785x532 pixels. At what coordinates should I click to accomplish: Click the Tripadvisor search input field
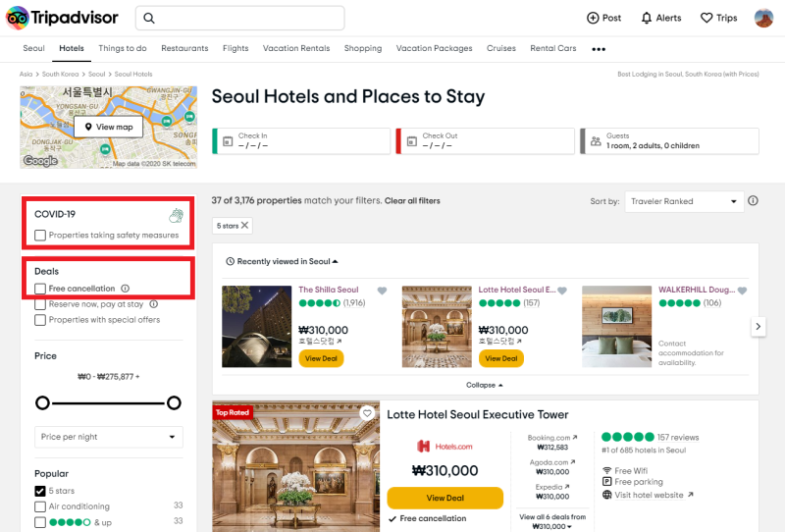(x=239, y=18)
